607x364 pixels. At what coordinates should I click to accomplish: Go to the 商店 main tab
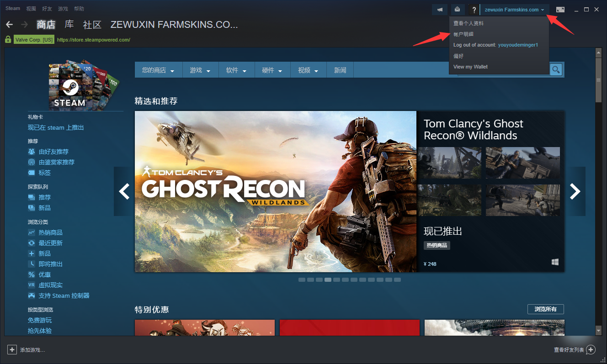pyautogui.click(x=46, y=25)
